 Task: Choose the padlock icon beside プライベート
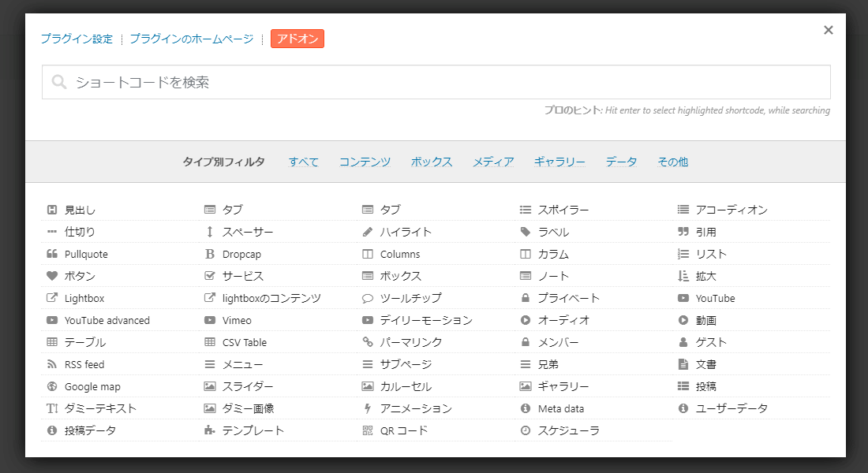pyautogui.click(x=526, y=298)
